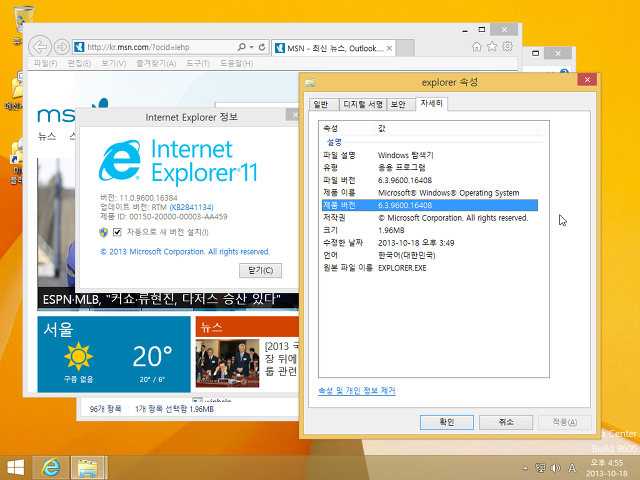This screenshot has width=640, height=480.
Task: Click the network tray icon
Action: pyautogui.click(x=540, y=468)
